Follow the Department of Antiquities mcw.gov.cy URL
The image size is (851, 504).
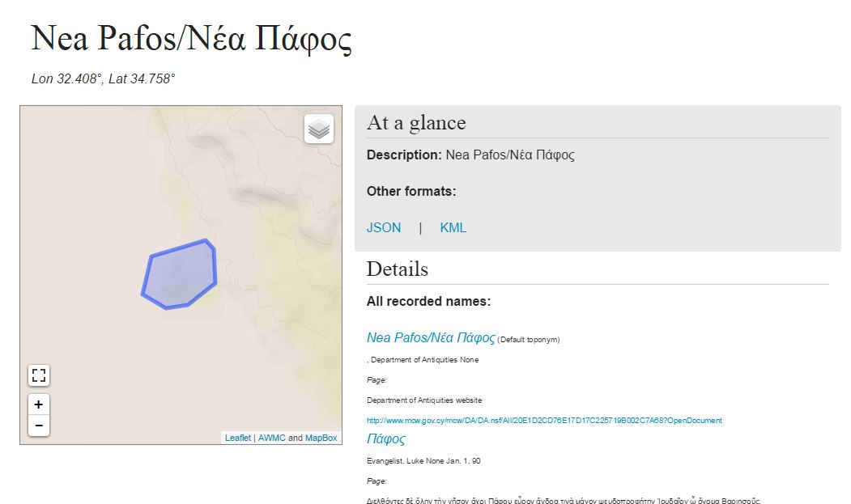point(544,421)
